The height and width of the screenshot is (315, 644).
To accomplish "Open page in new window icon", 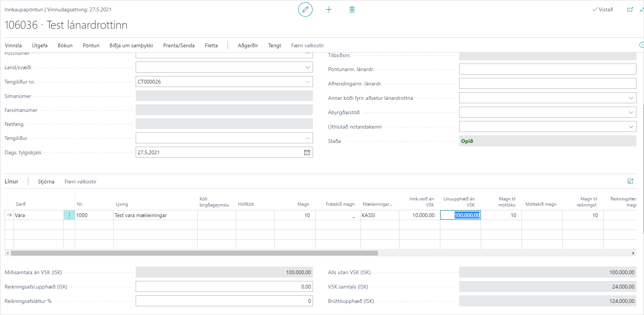I will [x=630, y=9].
